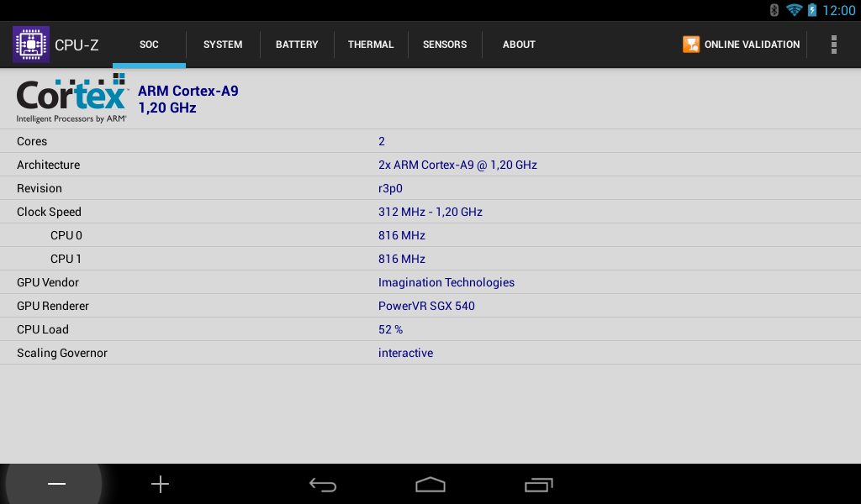The image size is (861, 504).
Task: Click the clock showing 12:00
Action: pyautogui.click(x=838, y=10)
